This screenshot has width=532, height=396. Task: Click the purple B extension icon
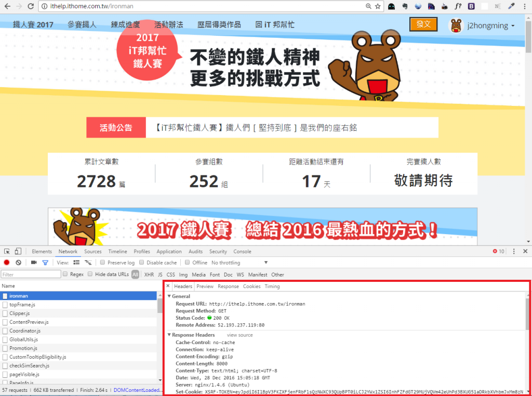[x=471, y=6]
